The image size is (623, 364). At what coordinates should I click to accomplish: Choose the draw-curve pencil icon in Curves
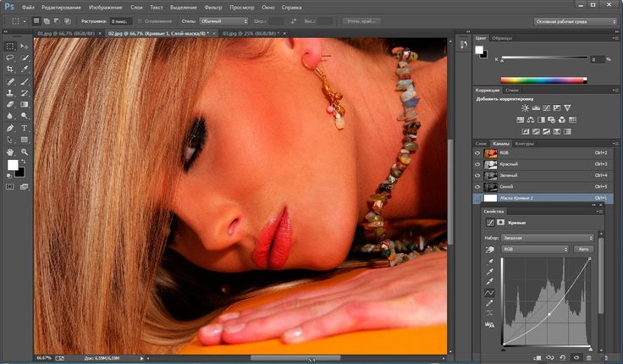490,302
